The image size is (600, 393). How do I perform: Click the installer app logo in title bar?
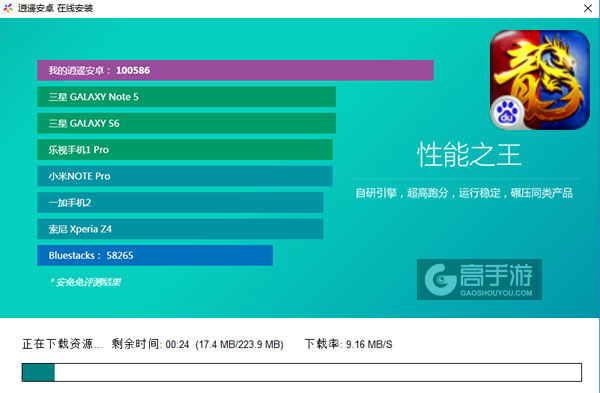(8, 8)
